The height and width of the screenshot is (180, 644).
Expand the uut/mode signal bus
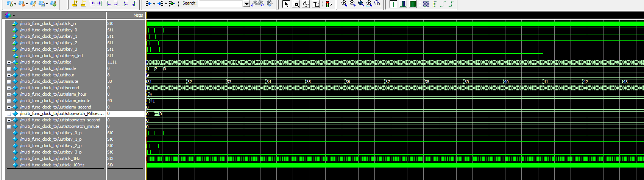tap(9, 68)
